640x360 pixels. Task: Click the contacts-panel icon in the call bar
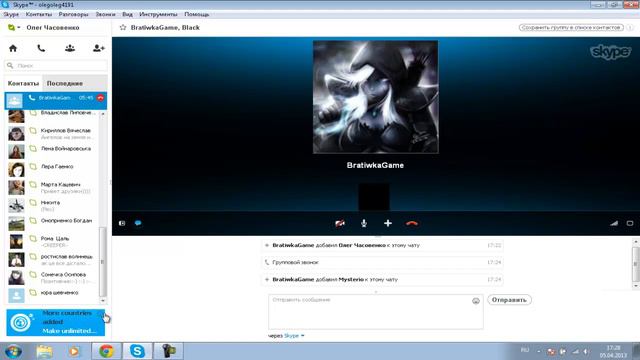(x=122, y=223)
